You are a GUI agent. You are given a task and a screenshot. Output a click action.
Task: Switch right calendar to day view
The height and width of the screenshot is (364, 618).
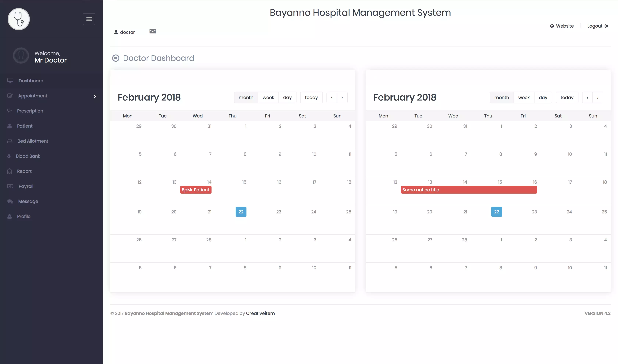[x=543, y=97]
